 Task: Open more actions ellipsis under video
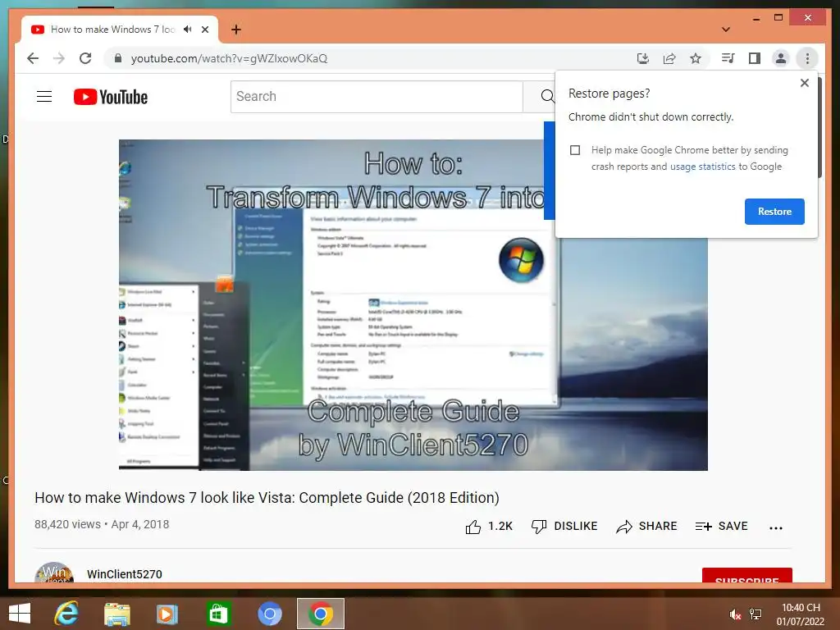coord(776,527)
